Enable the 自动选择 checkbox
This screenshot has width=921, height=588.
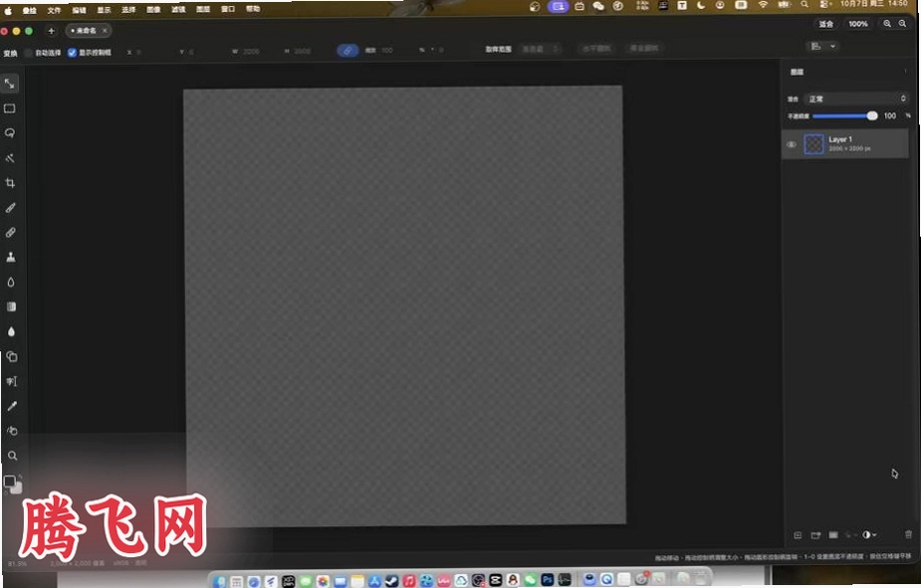click(28, 53)
